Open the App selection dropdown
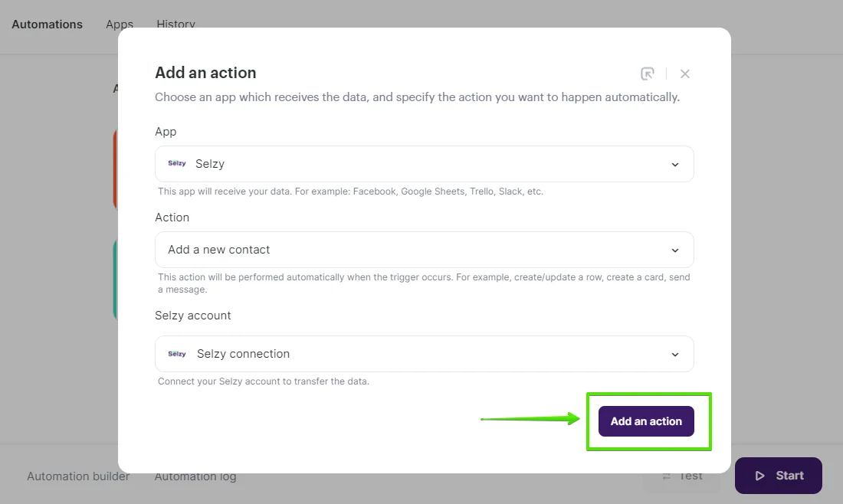This screenshot has height=504, width=843. tap(424, 163)
